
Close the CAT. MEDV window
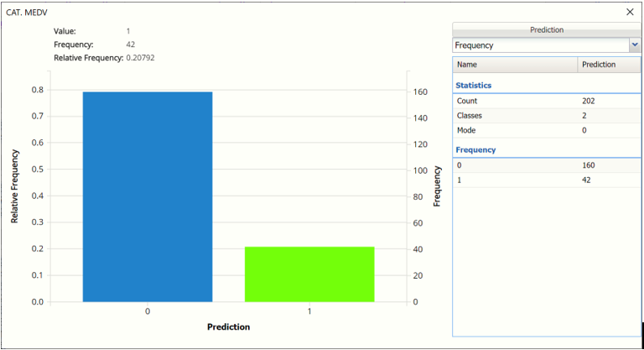[x=631, y=12]
